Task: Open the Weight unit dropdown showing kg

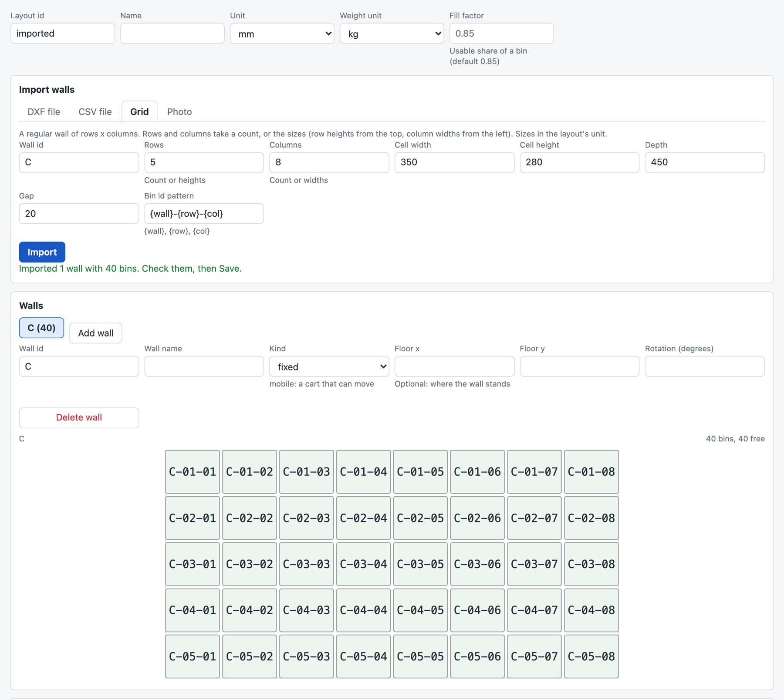Action: click(x=392, y=34)
